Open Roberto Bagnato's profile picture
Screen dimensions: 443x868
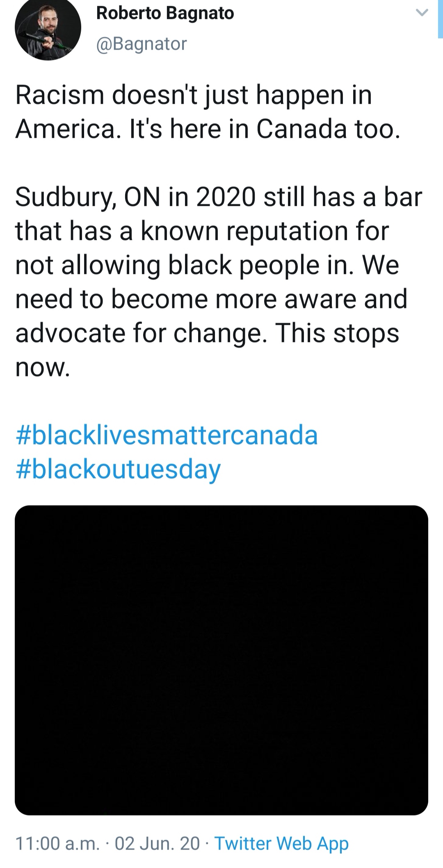coord(48,28)
